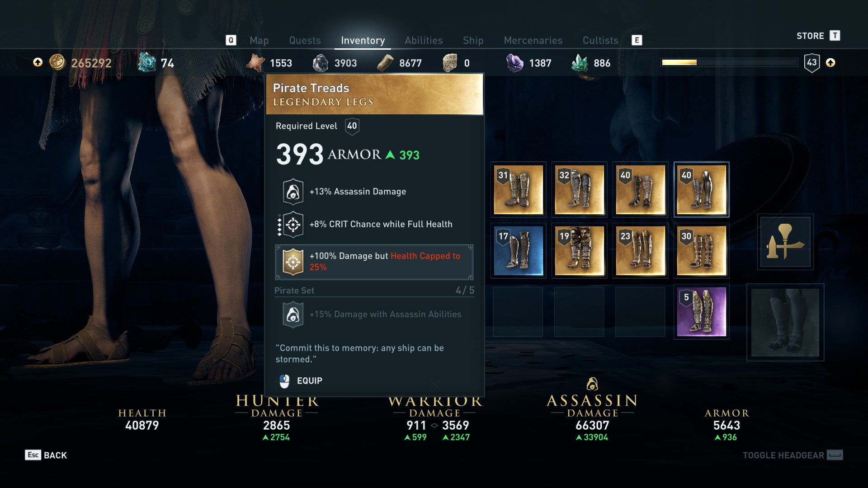Image resolution: width=868 pixels, height=488 pixels.
Task: Select the blue level 17 rare legs
Action: 518,250
